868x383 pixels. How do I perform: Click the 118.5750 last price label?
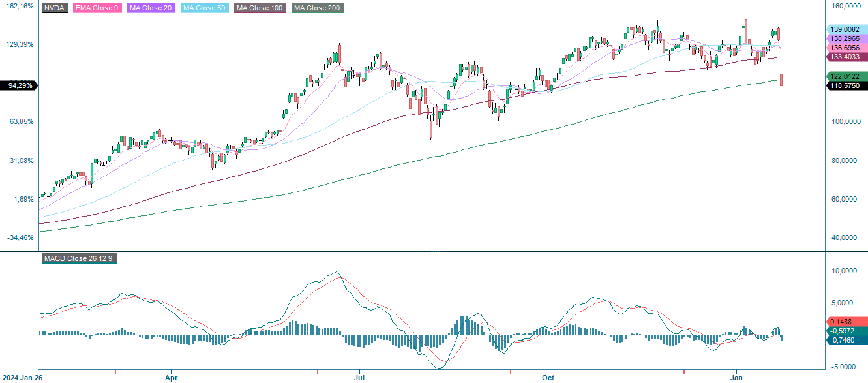844,85
